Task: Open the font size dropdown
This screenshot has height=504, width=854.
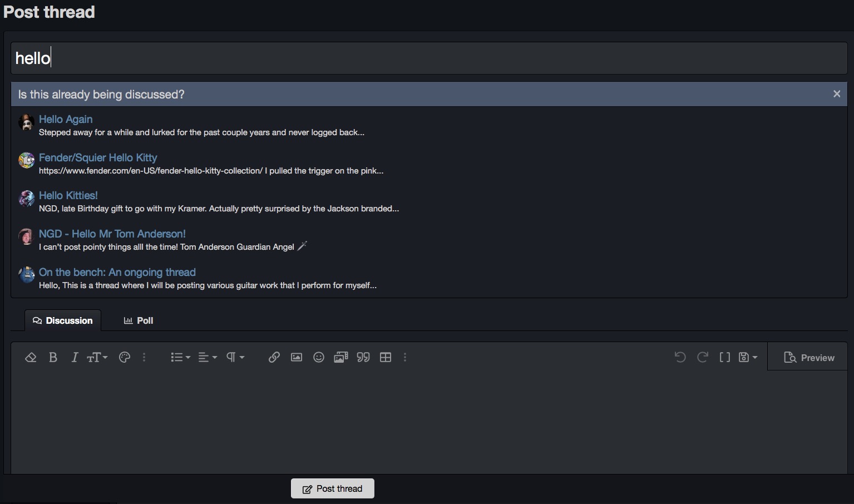Action: pos(97,358)
